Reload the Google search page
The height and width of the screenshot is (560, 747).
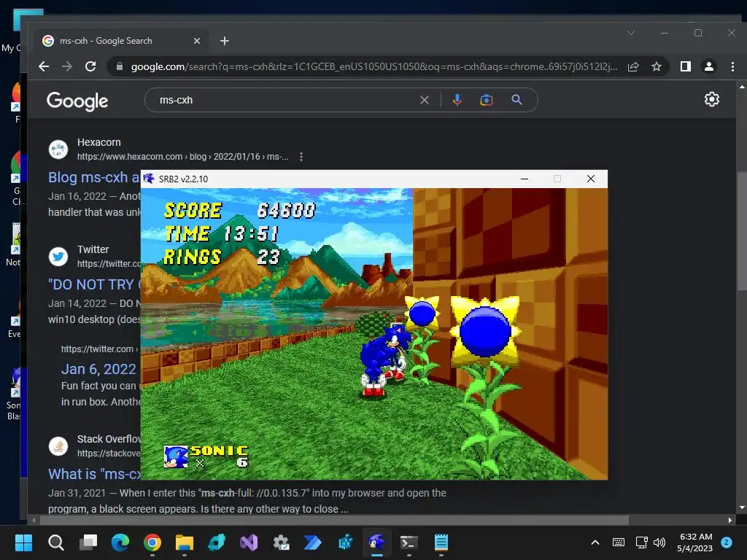coord(90,66)
